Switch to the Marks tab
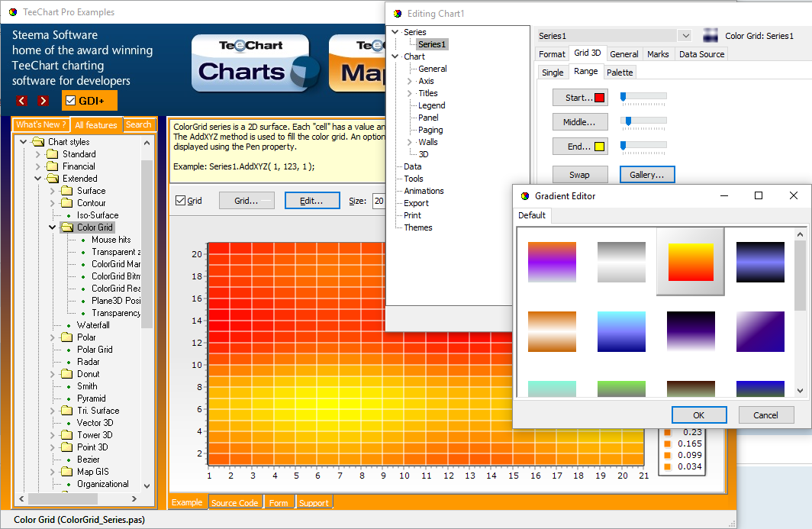Screen dimensions: 812x529 click(658, 54)
